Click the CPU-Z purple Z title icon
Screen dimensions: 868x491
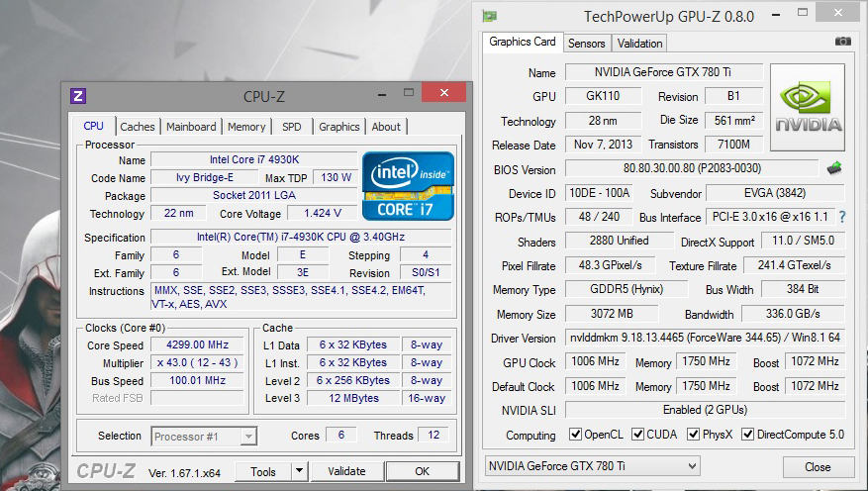tap(78, 96)
